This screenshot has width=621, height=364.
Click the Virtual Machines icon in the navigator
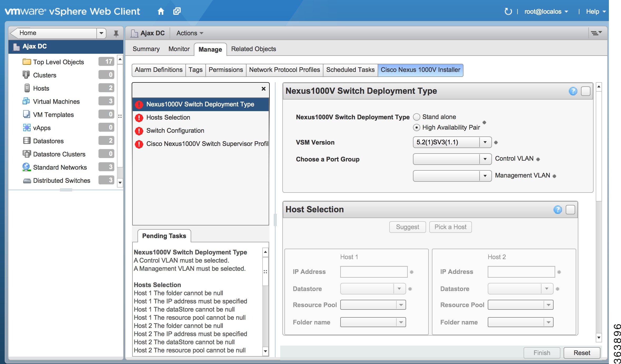(27, 101)
